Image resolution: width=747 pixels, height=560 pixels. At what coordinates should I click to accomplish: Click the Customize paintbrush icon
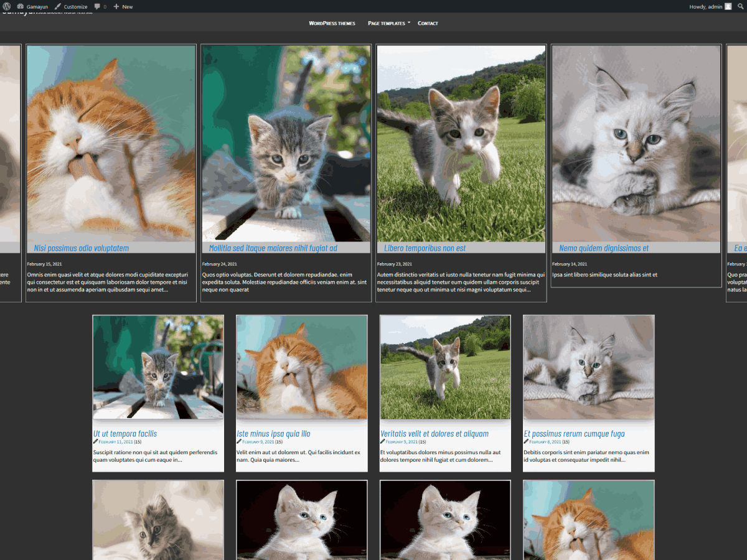[58, 6]
